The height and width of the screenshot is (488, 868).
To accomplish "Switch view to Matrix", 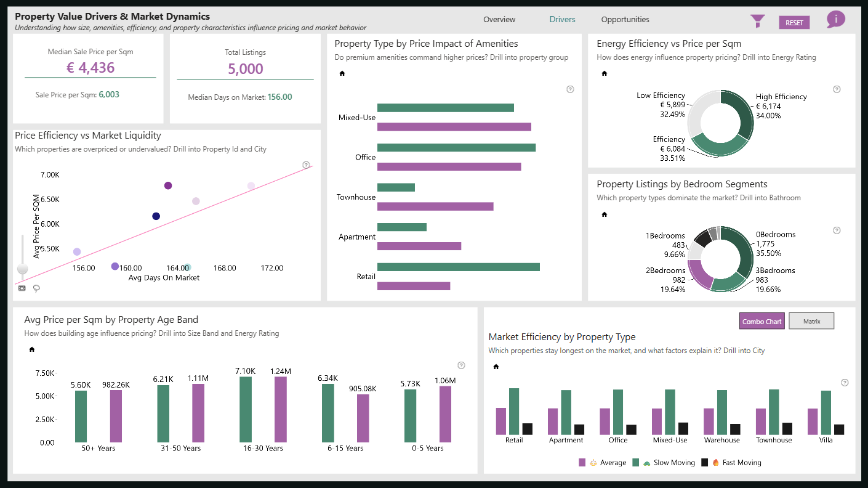I will pos(811,321).
